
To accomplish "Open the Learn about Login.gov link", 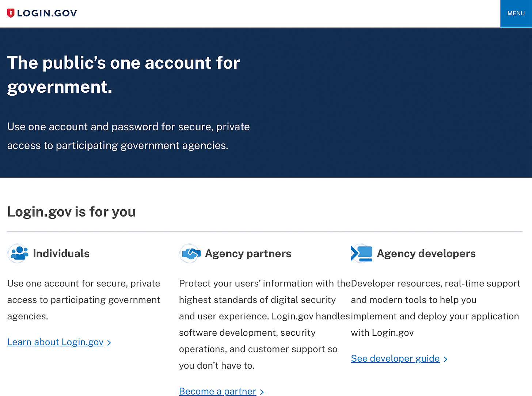I will pos(55,342).
